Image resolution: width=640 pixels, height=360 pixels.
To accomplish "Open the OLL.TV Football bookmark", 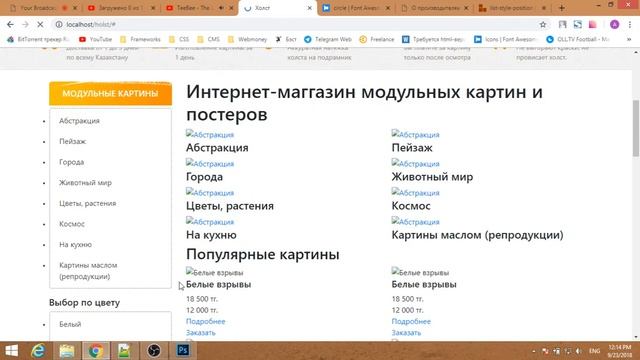I will (x=578, y=39).
